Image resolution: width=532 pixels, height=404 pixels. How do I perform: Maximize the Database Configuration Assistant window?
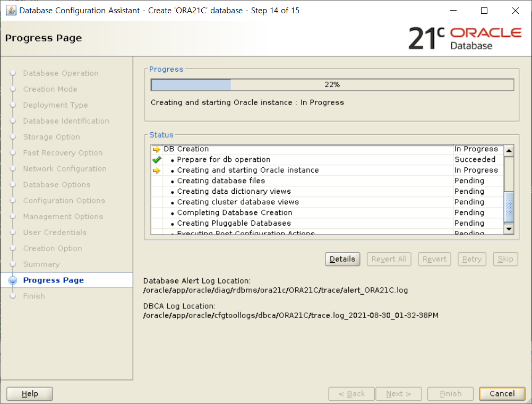[484, 11]
